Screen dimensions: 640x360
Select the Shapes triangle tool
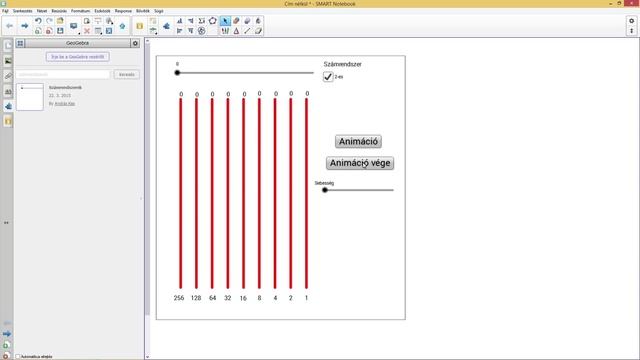pyautogui.click(x=236, y=31)
